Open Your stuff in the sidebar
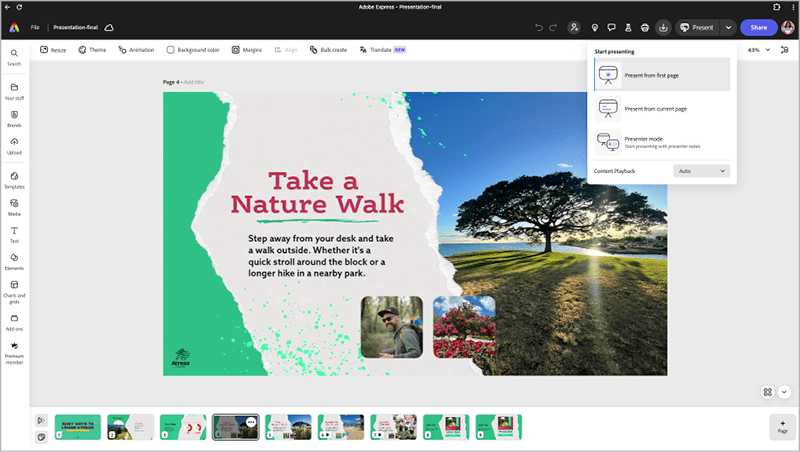The image size is (800, 452). (x=14, y=91)
